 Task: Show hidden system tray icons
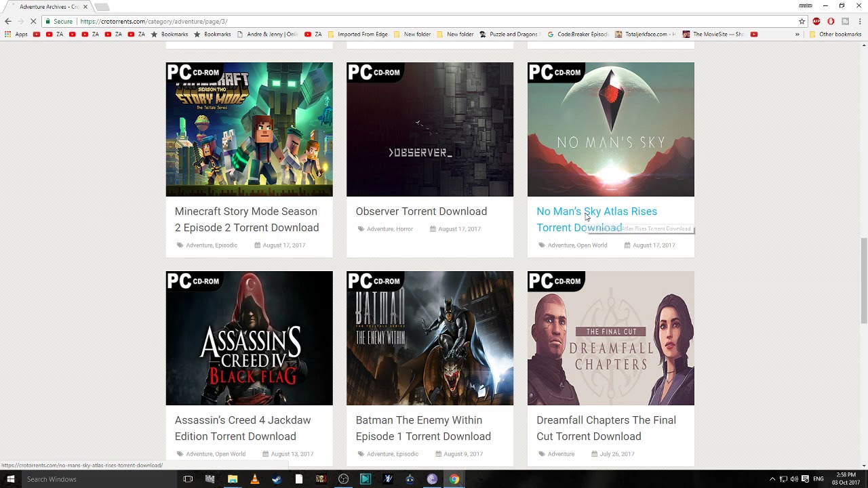[x=772, y=479]
